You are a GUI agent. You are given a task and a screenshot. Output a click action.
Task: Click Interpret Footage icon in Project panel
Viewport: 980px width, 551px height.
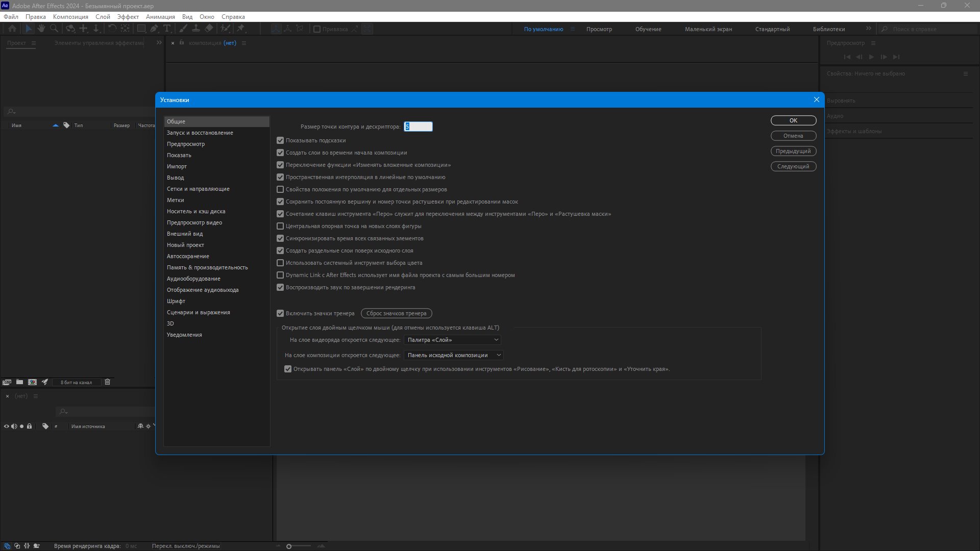tap(7, 382)
